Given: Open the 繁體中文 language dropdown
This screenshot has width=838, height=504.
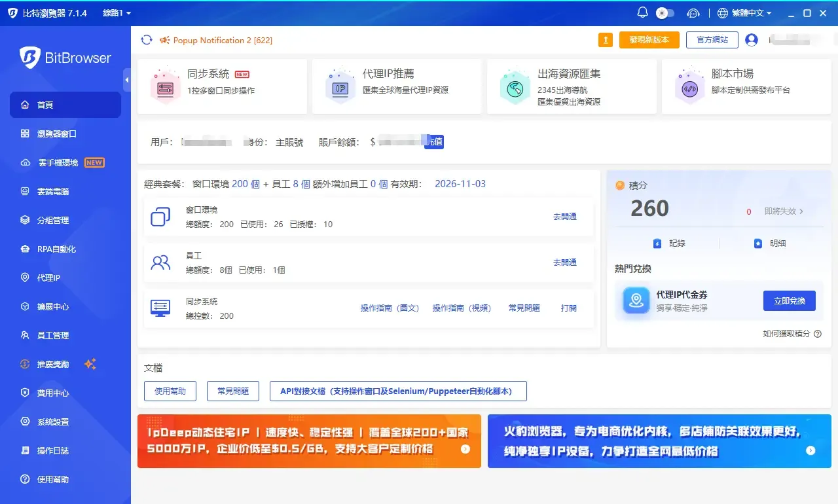Looking at the screenshot, I should point(744,13).
